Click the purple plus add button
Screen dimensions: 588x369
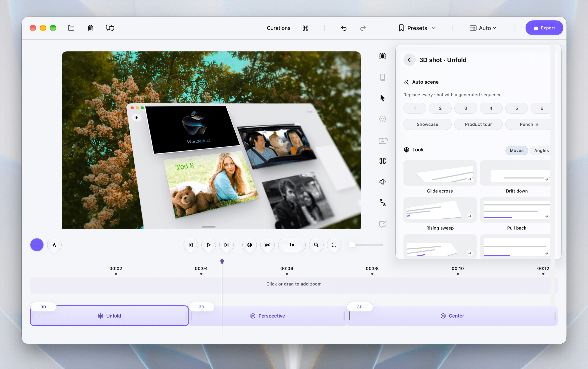point(37,245)
